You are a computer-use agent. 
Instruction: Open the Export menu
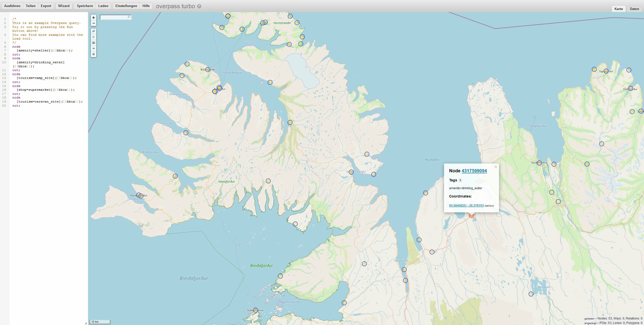[46, 6]
